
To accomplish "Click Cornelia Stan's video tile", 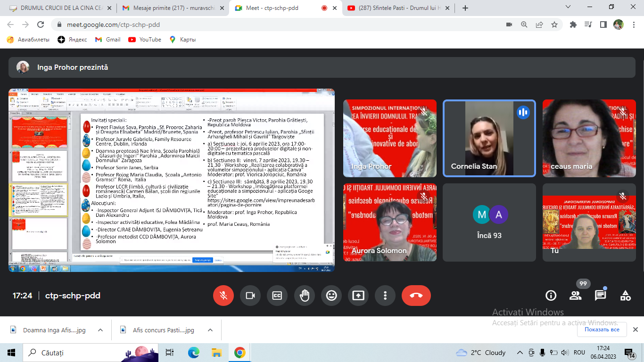I will (489, 139).
